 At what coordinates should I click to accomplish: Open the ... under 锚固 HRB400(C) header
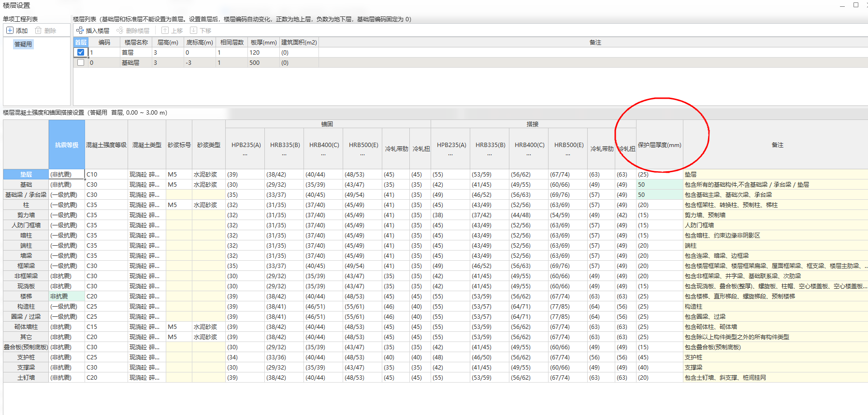323,154
